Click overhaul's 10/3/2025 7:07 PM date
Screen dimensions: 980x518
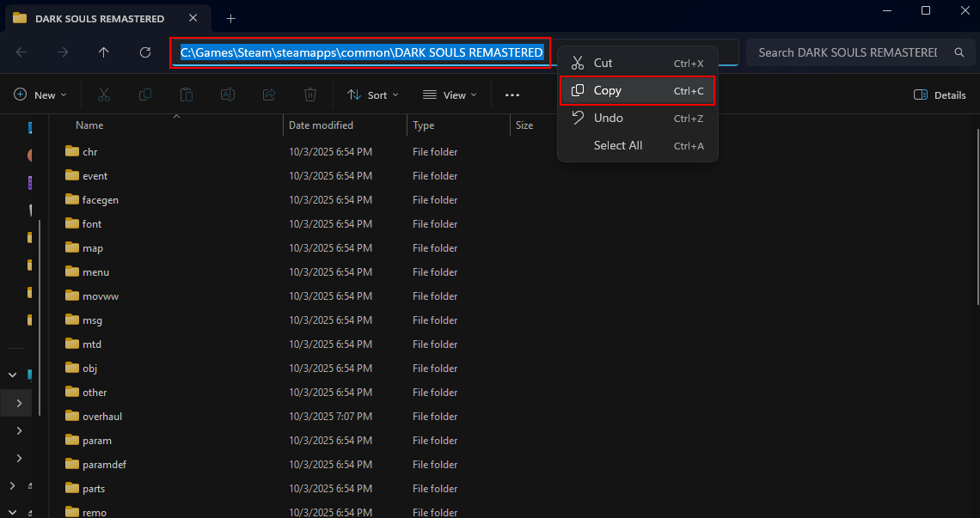click(331, 416)
